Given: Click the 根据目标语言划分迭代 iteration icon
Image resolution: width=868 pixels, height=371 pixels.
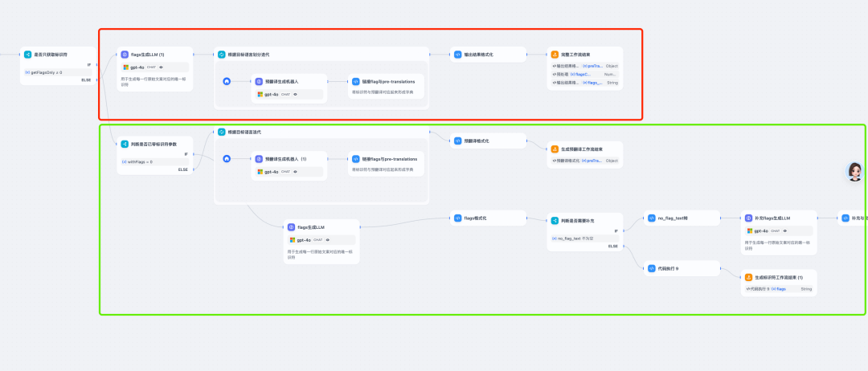Looking at the screenshot, I should coord(222,54).
